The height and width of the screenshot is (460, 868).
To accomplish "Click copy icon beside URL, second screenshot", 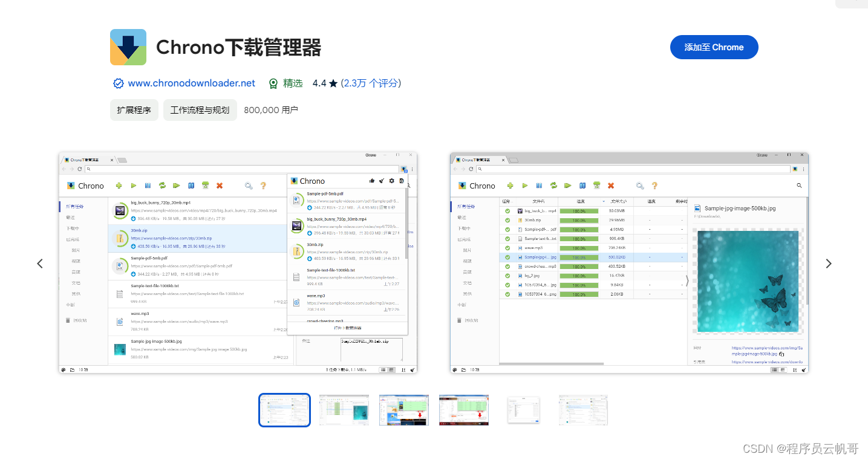I will click(x=782, y=354).
